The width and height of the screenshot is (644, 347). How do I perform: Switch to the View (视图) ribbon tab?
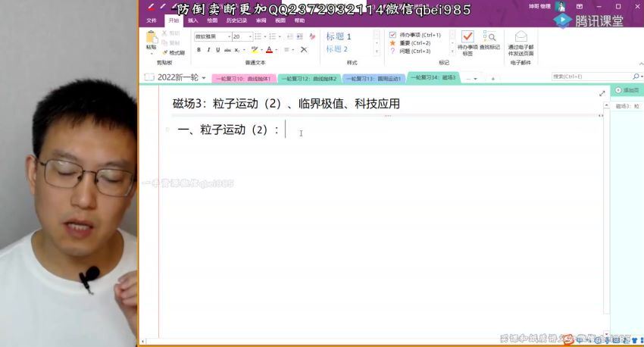click(x=280, y=20)
